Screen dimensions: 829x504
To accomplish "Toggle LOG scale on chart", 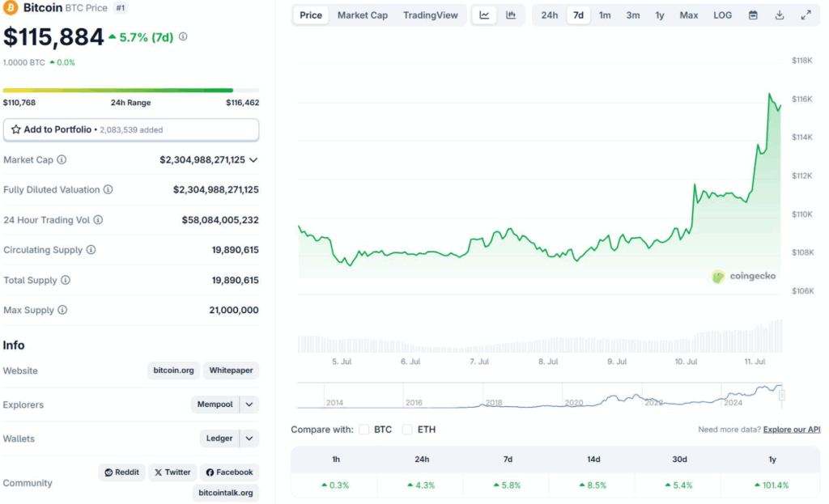I will tap(723, 15).
